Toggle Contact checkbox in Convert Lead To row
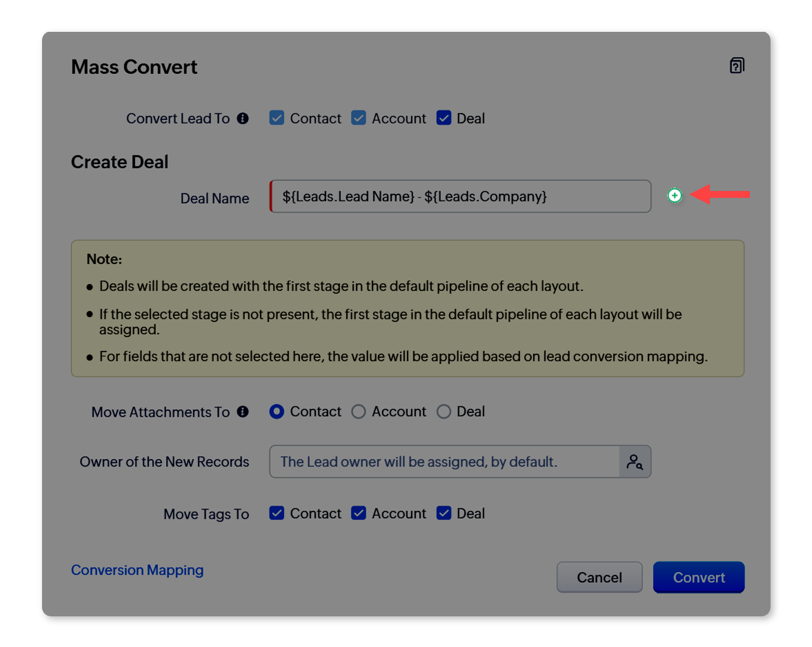Image resolution: width=812 pixels, height=647 pixels. click(277, 118)
